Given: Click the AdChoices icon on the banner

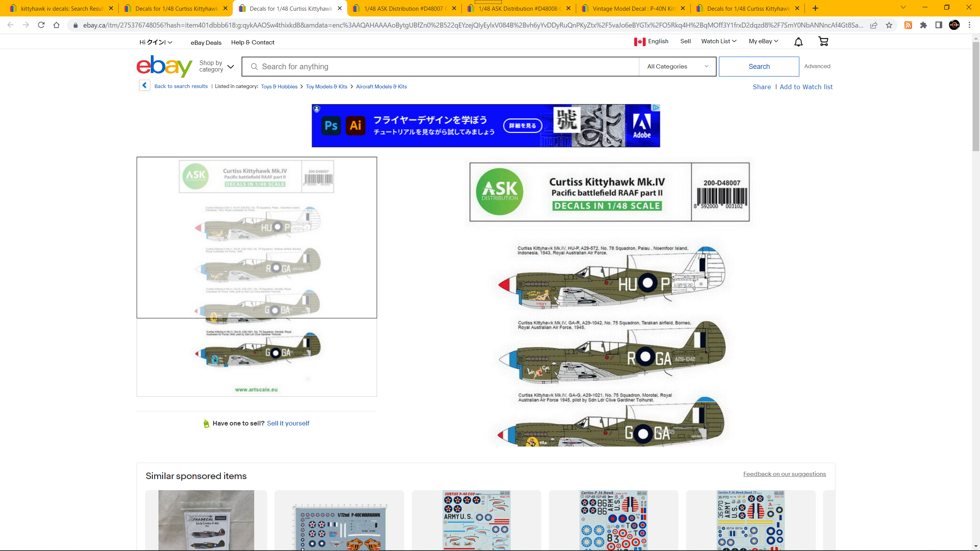Looking at the screenshot, I should [656, 108].
